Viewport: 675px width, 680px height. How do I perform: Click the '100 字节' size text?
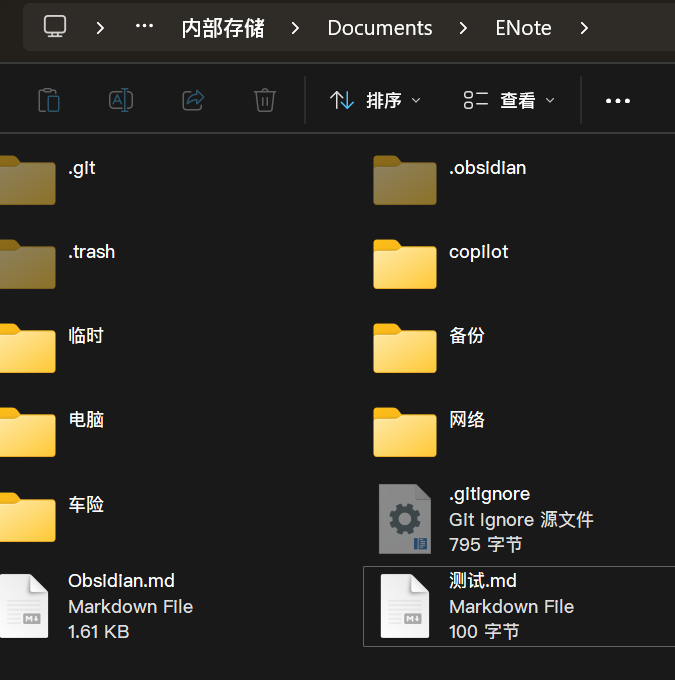click(484, 632)
